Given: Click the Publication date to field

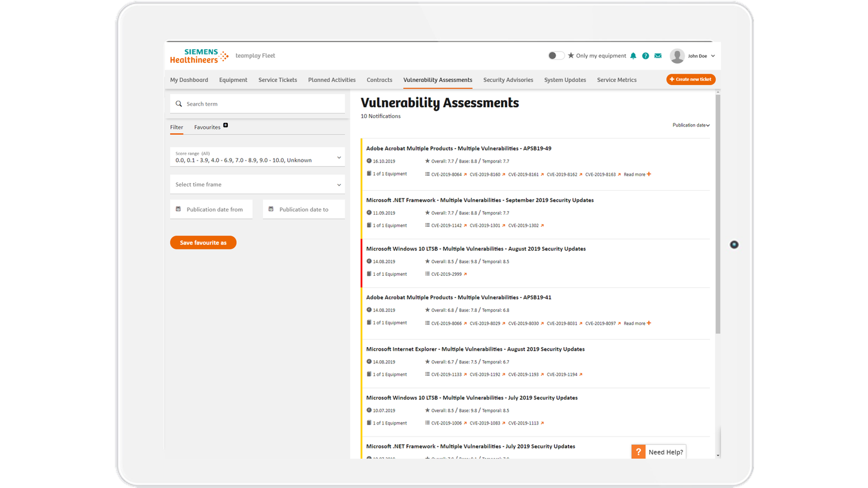Looking at the screenshot, I should [304, 209].
